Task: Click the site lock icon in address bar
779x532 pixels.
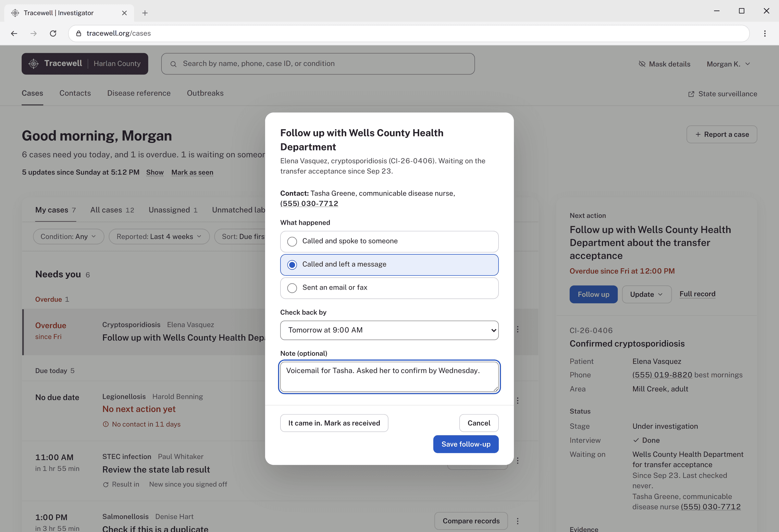Action: click(79, 33)
